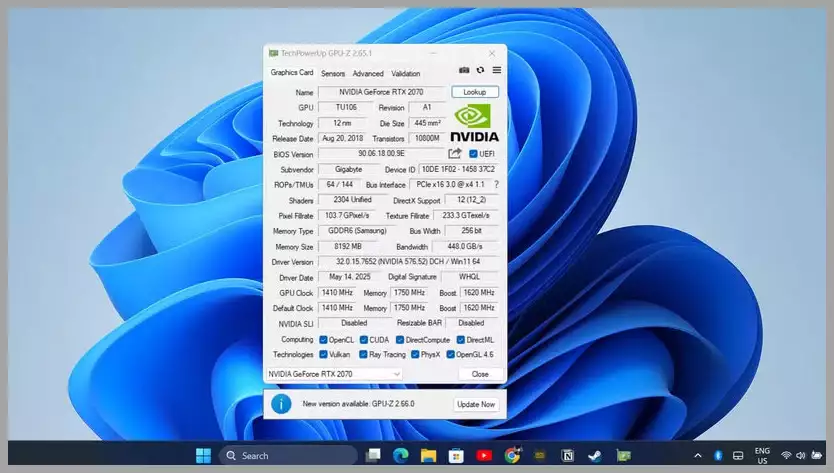Click the Driver Version field
The image size is (834, 473).
408,262
